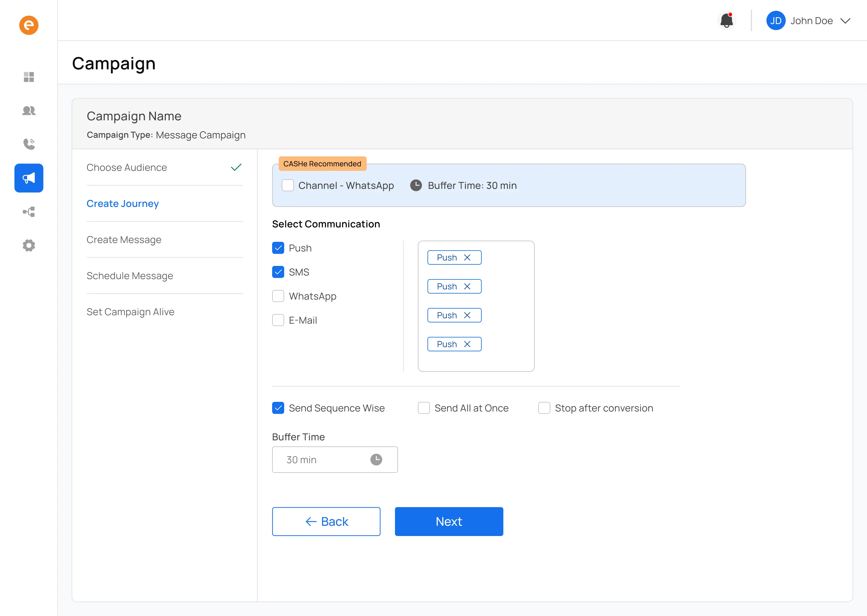Check the Stop after conversion option
Image resolution: width=867 pixels, height=616 pixels.
(x=544, y=408)
